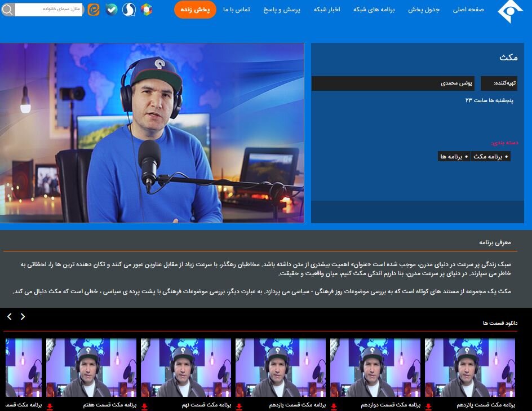The width and height of the screenshot is (532, 411).
Task: Click the blue checkmark messenger icon
Action: (111, 10)
